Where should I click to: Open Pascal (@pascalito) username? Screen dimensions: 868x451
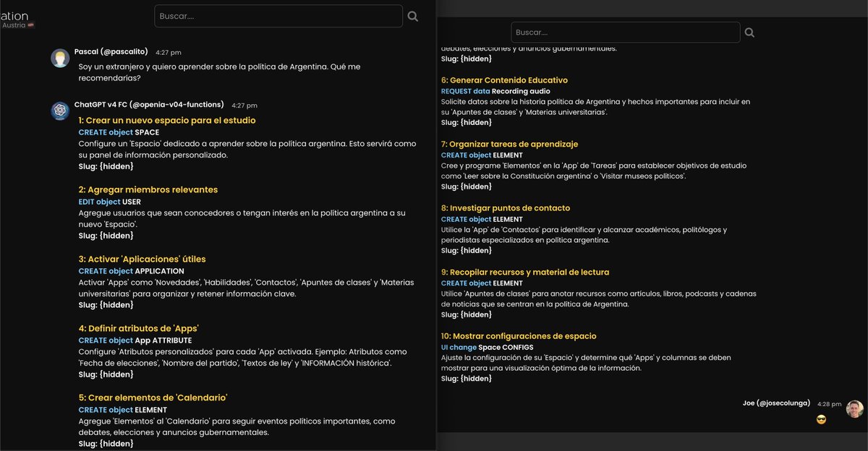coord(111,52)
